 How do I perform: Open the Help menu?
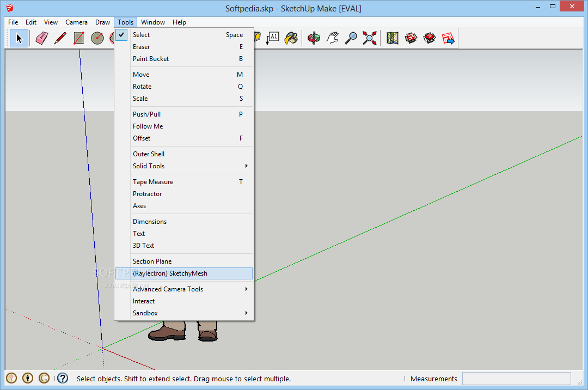click(x=179, y=22)
